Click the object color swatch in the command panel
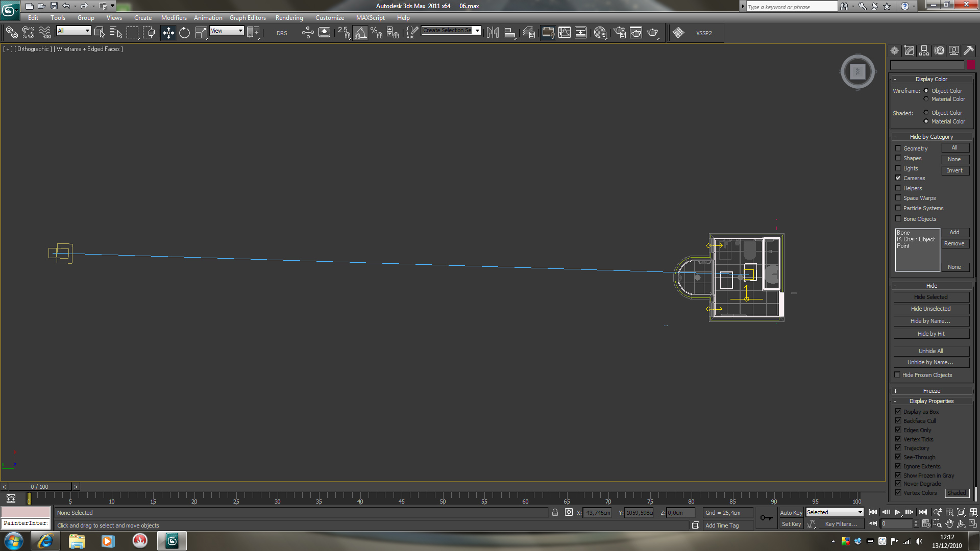This screenshot has width=980, height=551. click(971, 65)
